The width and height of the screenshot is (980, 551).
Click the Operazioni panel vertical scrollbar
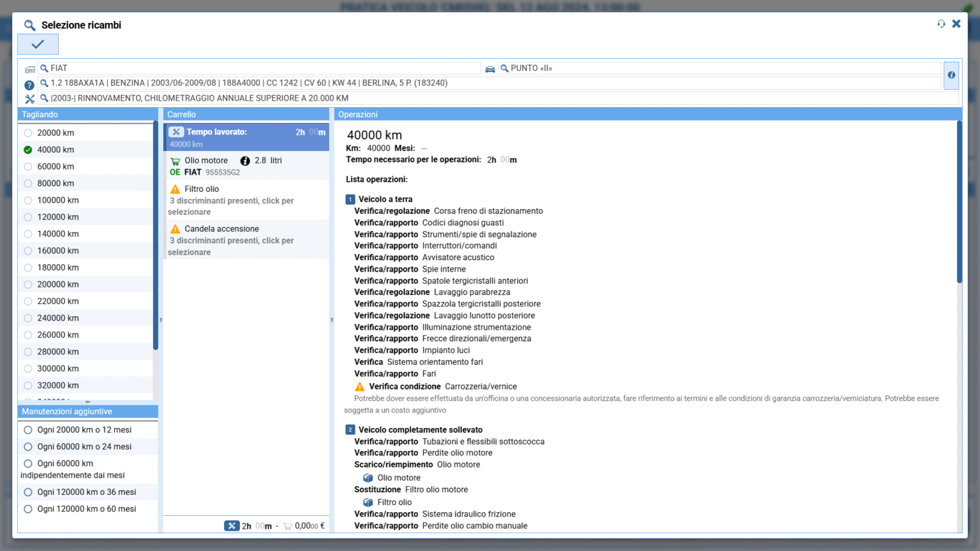point(959,204)
